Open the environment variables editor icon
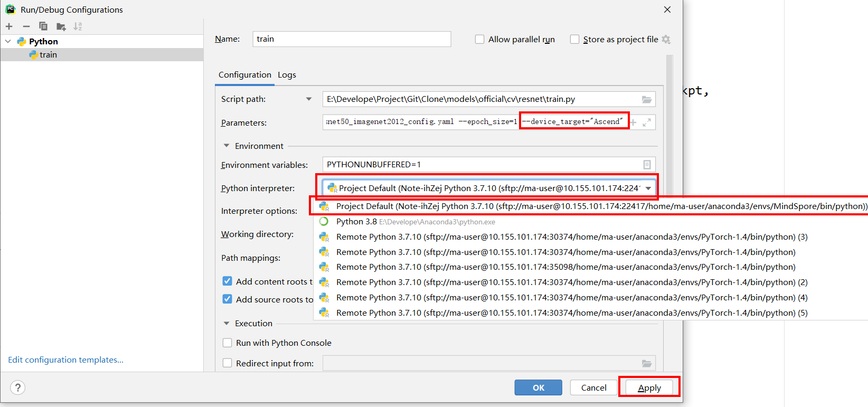The image size is (868, 407). [x=647, y=165]
